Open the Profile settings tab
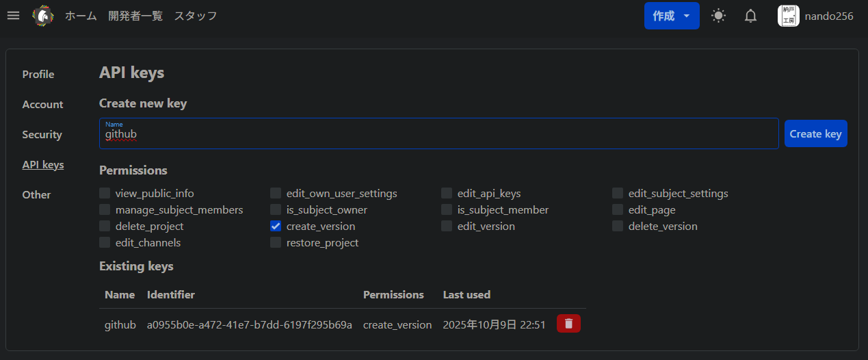The image size is (868, 360). pyautogui.click(x=38, y=75)
